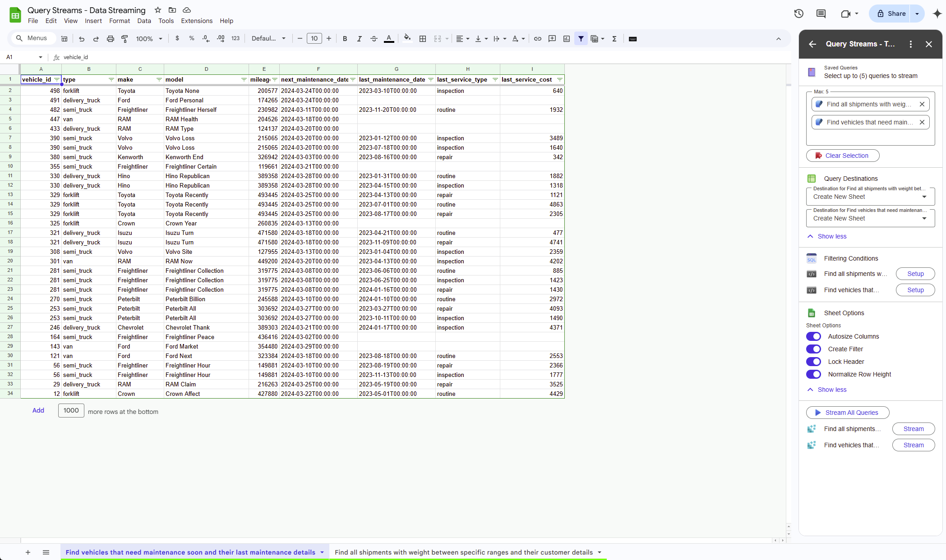Click the strikethrough formatting icon

[374, 39]
